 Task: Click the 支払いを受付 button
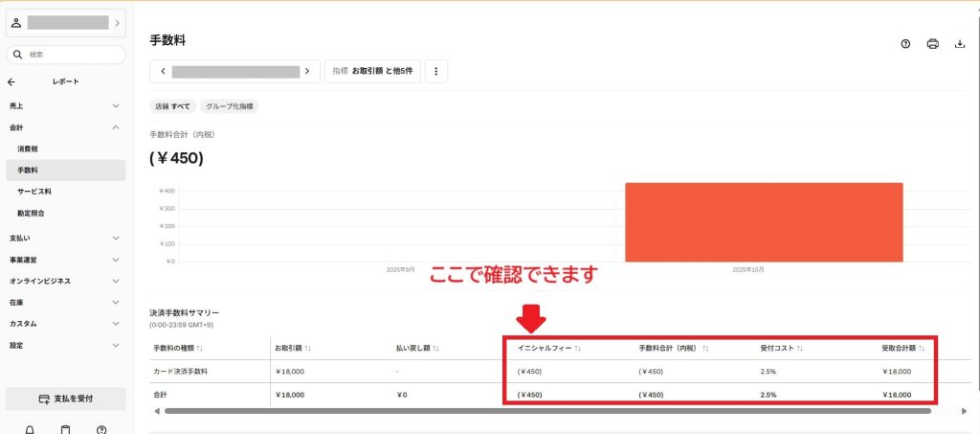tap(65, 399)
